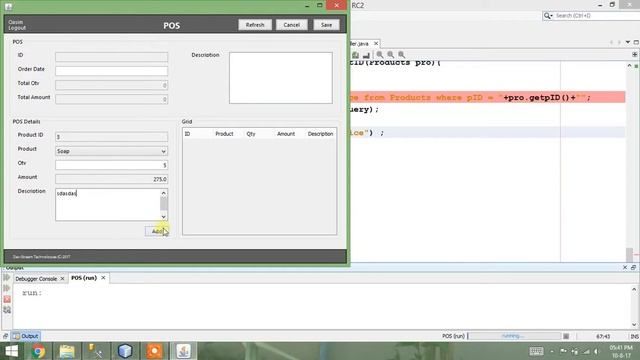This screenshot has height=360, width=640.
Task: Click the editor split icon at toolbar right
Action: (635, 54)
